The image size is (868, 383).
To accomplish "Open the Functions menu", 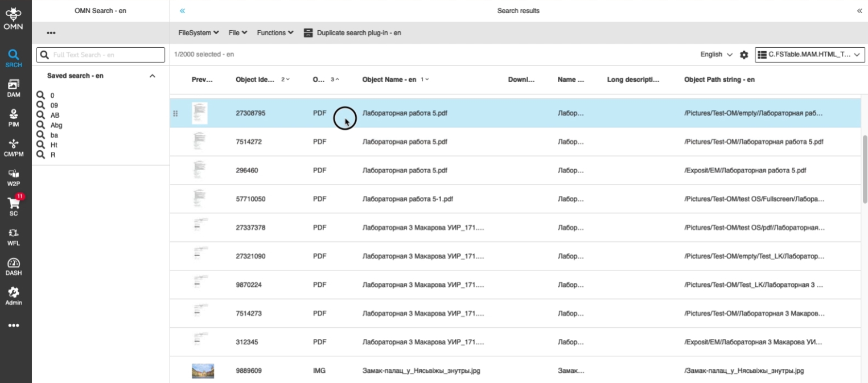I will pyautogui.click(x=275, y=33).
